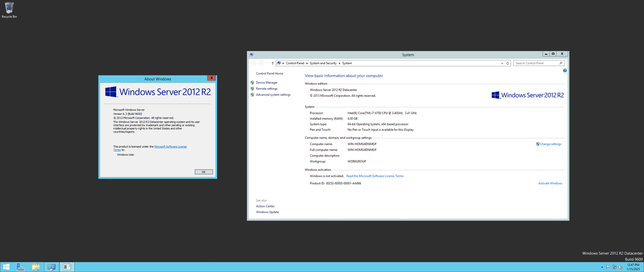Open help with the blue question mark

point(565,71)
